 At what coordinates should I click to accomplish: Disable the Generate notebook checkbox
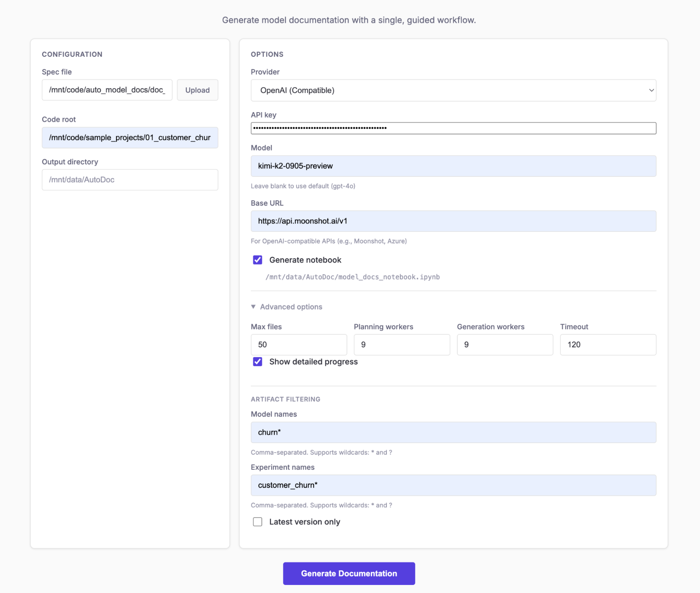(x=257, y=260)
